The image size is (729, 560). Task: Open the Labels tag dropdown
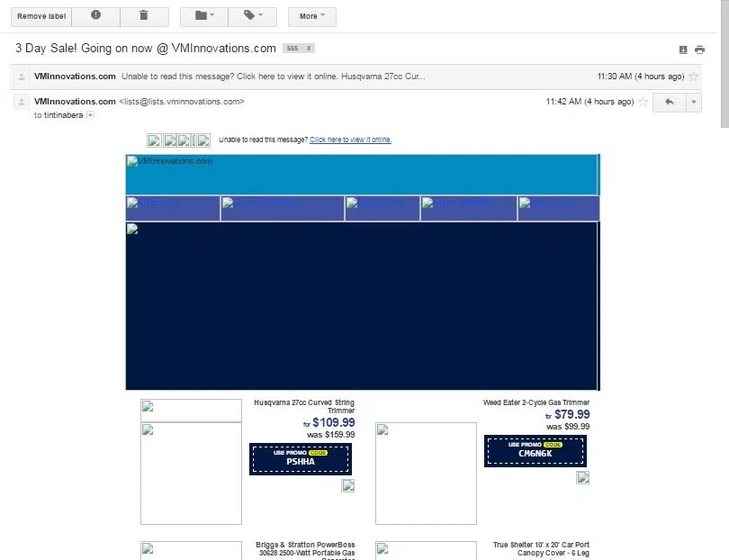(253, 16)
